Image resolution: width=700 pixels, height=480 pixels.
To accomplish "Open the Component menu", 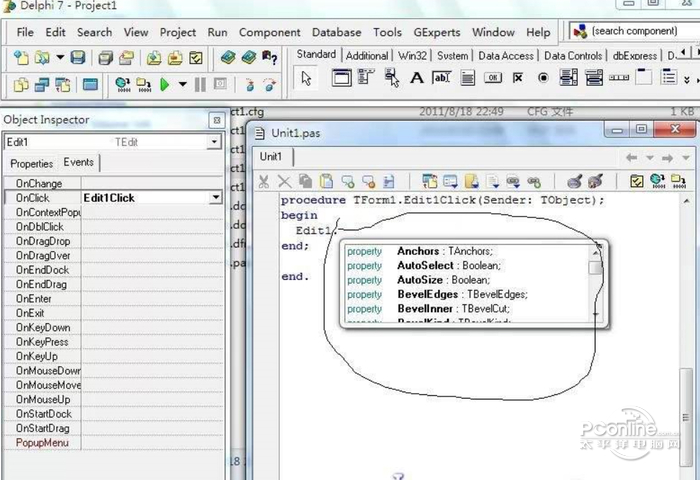I will click(x=270, y=32).
